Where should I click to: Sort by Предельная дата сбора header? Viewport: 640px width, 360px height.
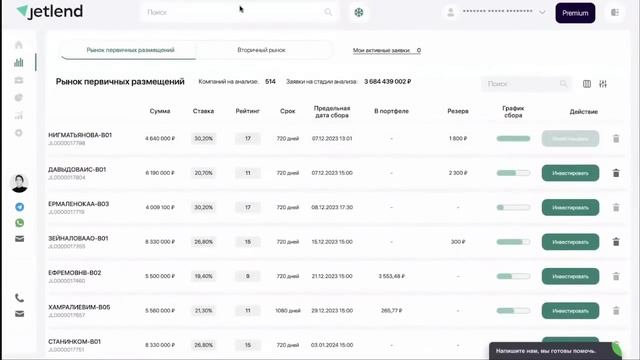pyautogui.click(x=332, y=111)
